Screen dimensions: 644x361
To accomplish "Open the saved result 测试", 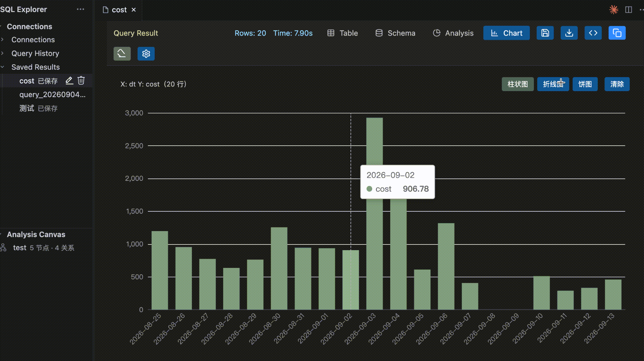I will [38, 108].
